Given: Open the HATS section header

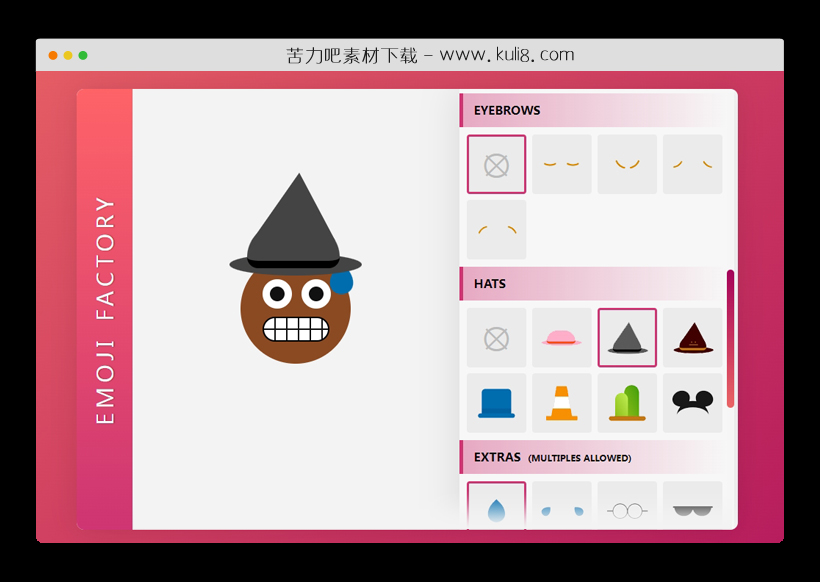Looking at the screenshot, I should click(x=489, y=284).
